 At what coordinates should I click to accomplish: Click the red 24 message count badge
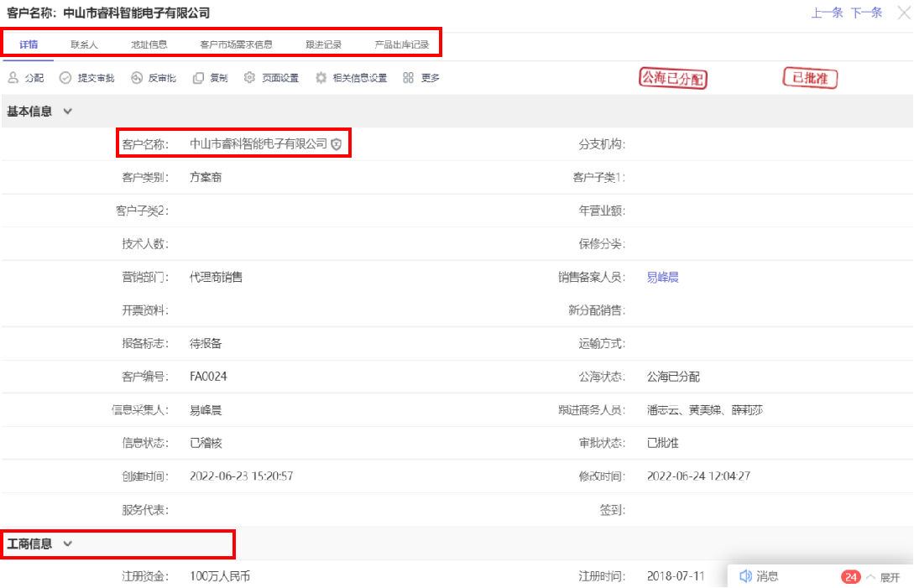(850, 577)
